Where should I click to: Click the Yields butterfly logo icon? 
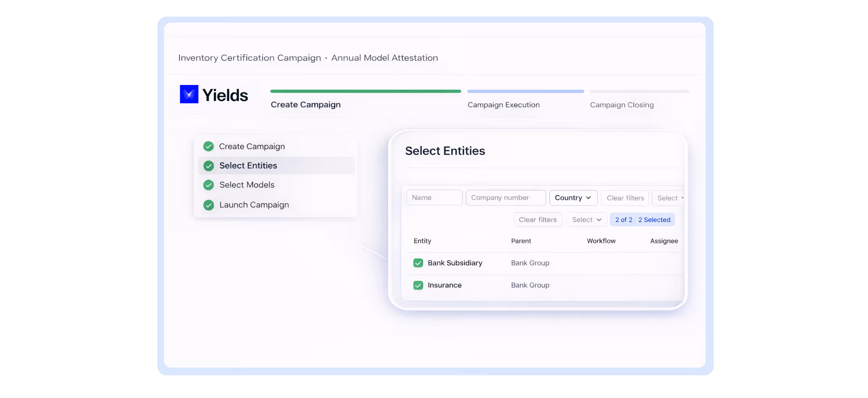189,94
